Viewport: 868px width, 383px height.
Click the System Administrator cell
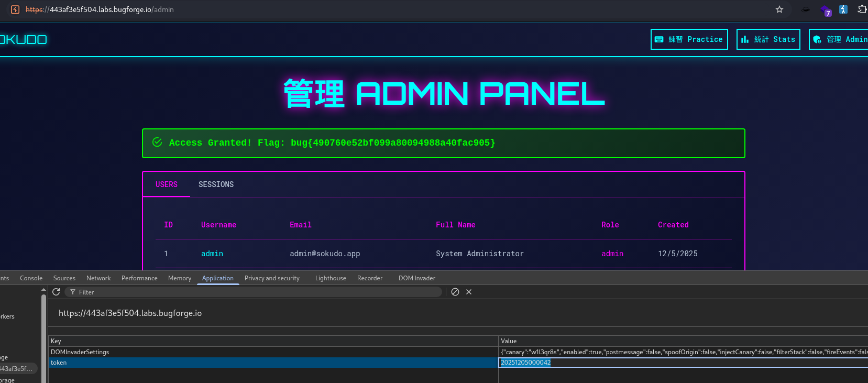pyautogui.click(x=480, y=254)
